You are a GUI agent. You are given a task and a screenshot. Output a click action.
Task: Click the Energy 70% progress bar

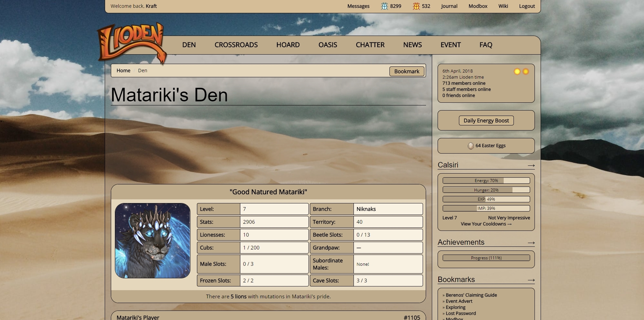point(486,180)
